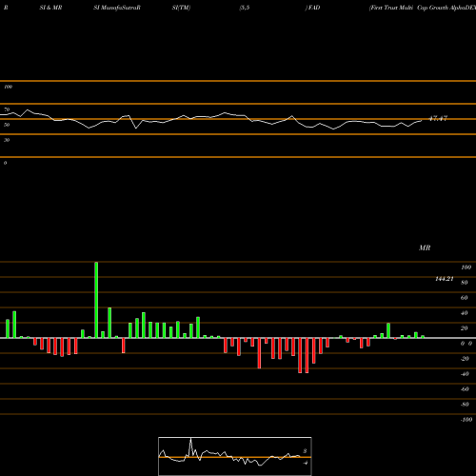476x476 pixels.
Task: Click the -40 label on the MR axis
Action: (465, 374)
